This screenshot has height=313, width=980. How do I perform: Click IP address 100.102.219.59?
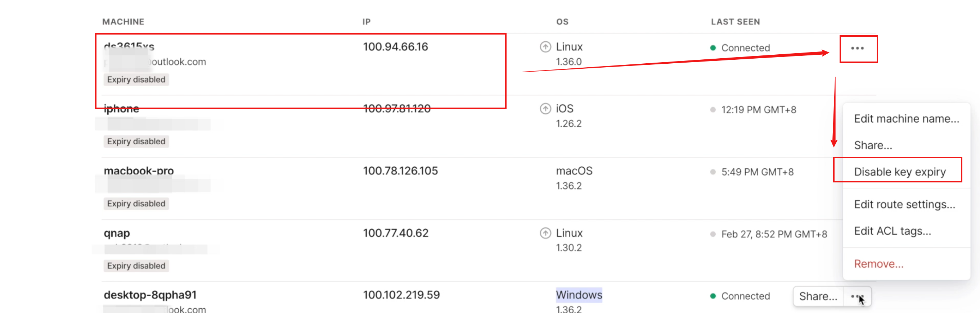401,295
